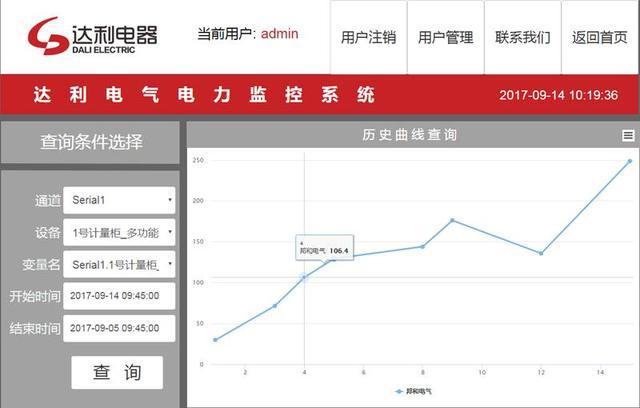Select the highest data point near x=15
The height and width of the screenshot is (408, 640).
click(x=630, y=160)
